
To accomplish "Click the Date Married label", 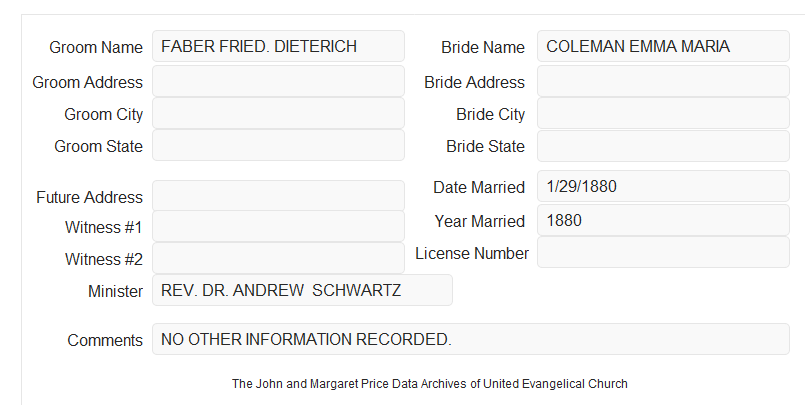I will [479, 187].
